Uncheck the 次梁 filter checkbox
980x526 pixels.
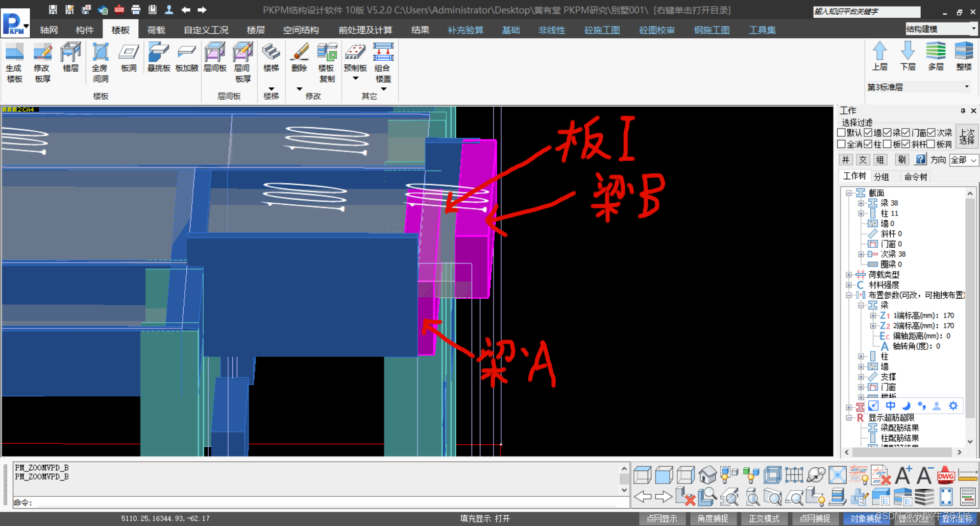[x=932, y=133]
